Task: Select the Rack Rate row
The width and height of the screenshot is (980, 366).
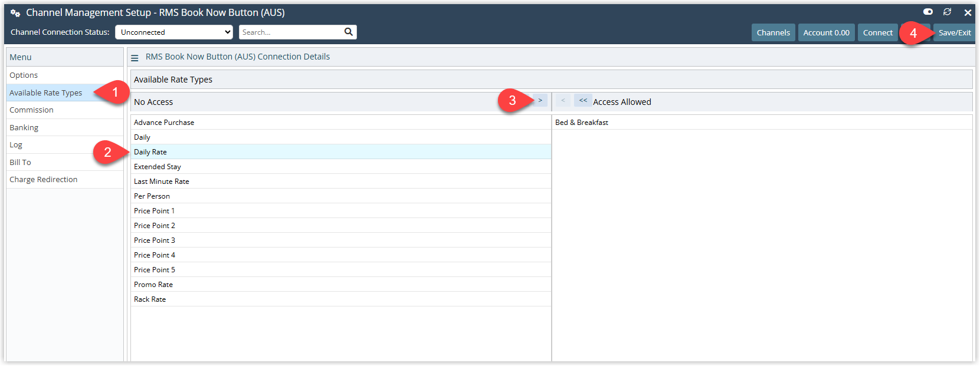Action: click(x=341, y=299)
